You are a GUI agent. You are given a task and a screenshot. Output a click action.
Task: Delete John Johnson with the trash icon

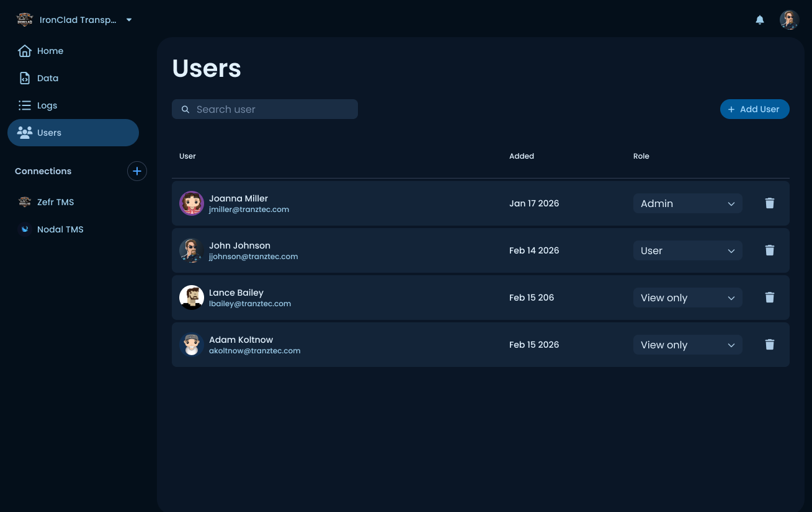coord(770,250)
